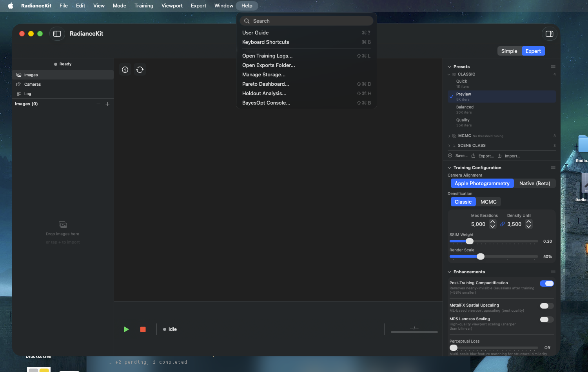This screenshot has width=588, height=372.
Task: Select the Quick 1K iters preset
Action: [x=502, y=84]
